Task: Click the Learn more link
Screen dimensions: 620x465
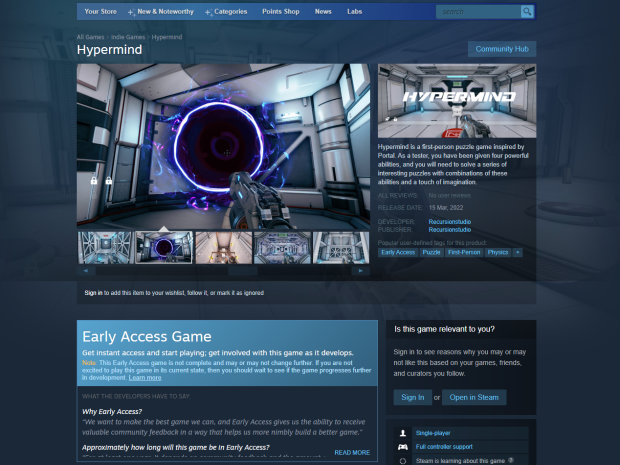Action: click(145, 378)
